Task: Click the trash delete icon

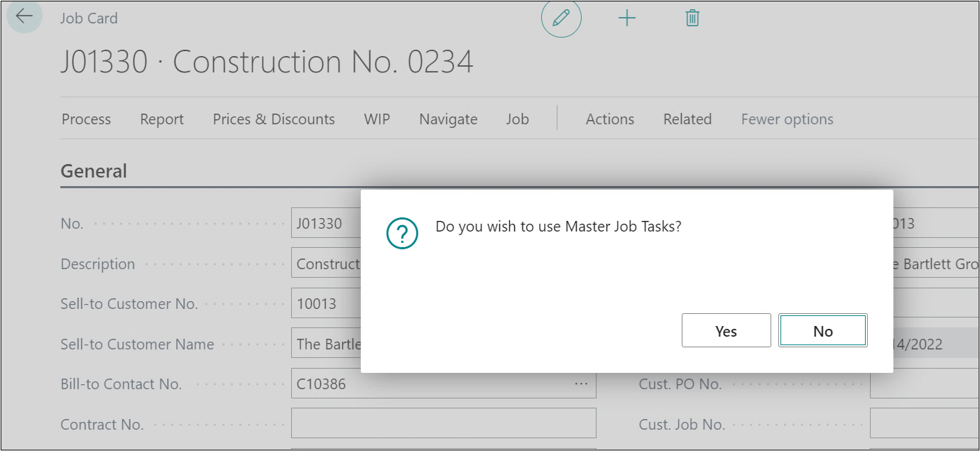Action: click(x=692, y=18)
